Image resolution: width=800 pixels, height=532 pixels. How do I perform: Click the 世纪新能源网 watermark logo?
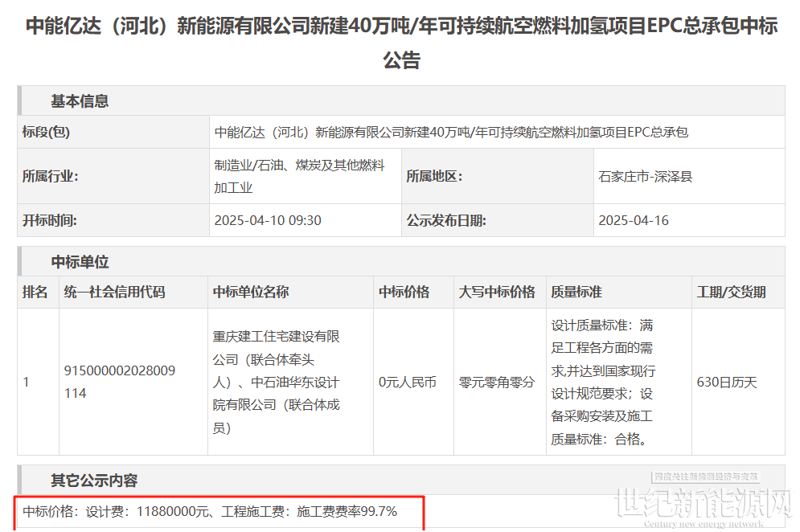tap(704, 500)
